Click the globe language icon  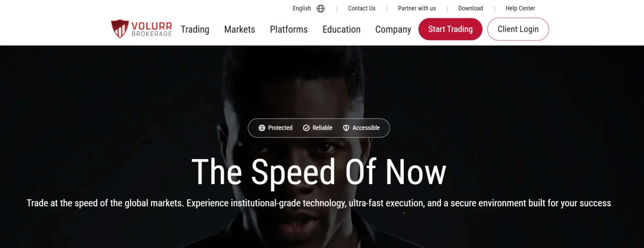pyautogui.click(x=321, y=9)
